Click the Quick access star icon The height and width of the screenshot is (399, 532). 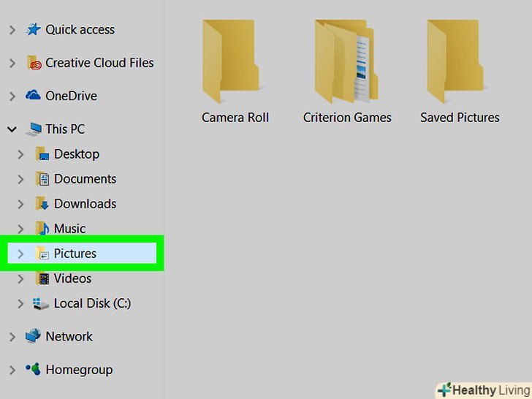coord(34,29)
